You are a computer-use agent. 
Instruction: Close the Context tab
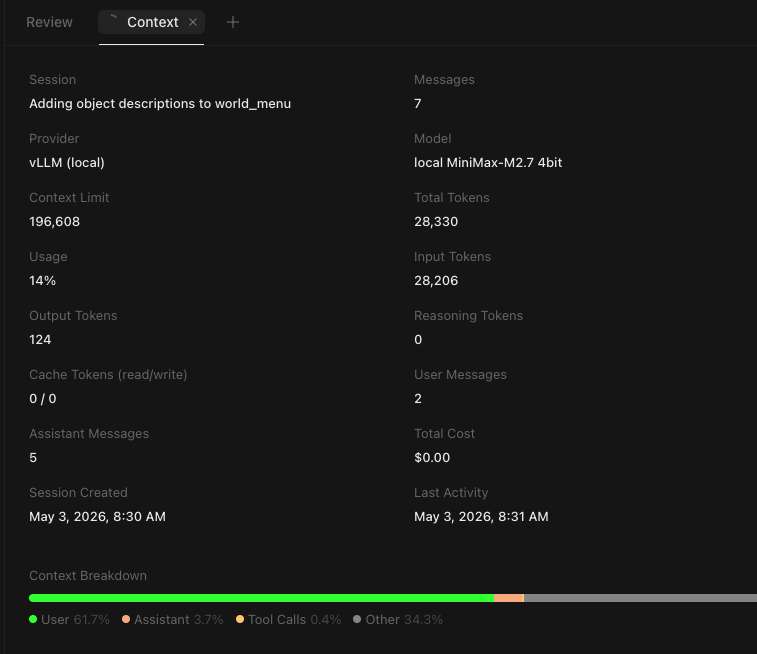(x=193, y=22)
